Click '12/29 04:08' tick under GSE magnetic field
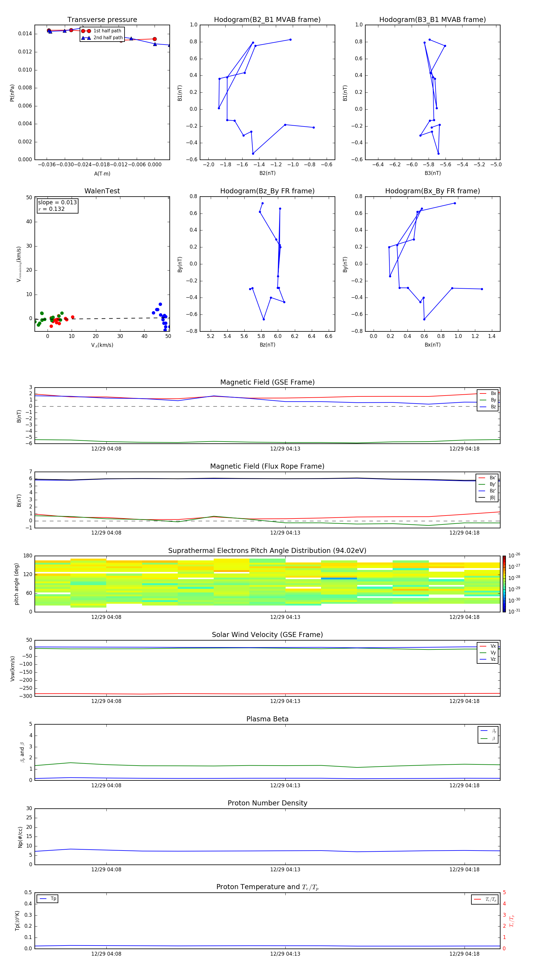 coord(106,449)
